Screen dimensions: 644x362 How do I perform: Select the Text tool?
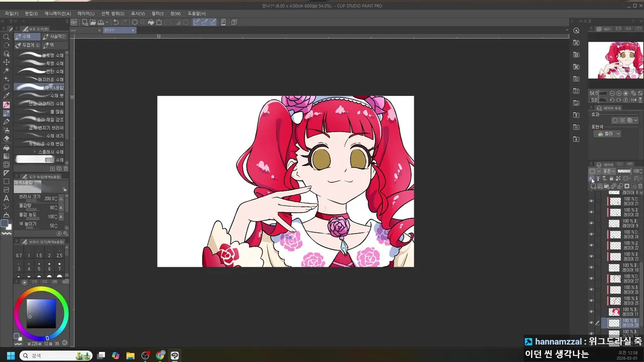(7, 198)
